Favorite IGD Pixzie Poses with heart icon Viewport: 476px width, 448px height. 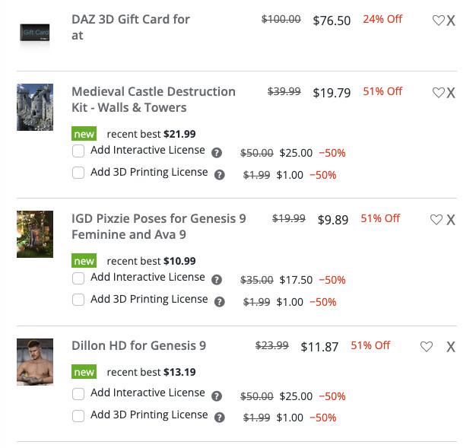pos(436,220)
